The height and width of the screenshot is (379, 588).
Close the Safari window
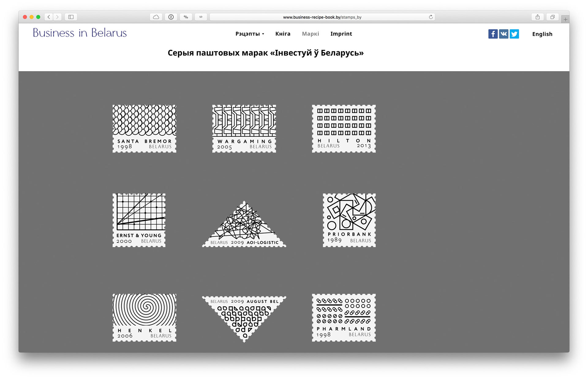pos(25,17)
